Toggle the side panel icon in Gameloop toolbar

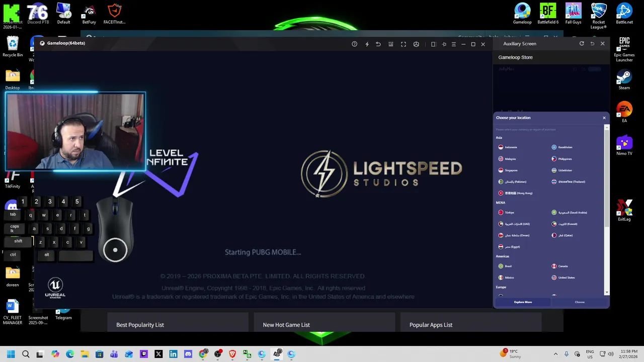coord(433,44)
